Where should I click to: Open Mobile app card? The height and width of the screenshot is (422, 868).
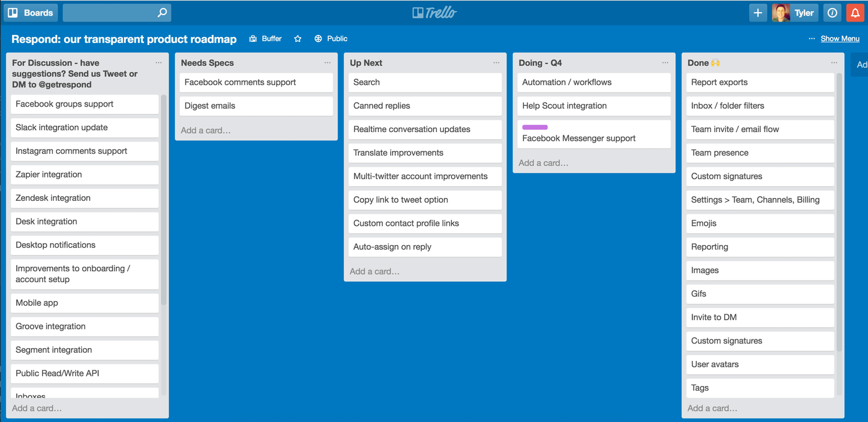[84, 303]
